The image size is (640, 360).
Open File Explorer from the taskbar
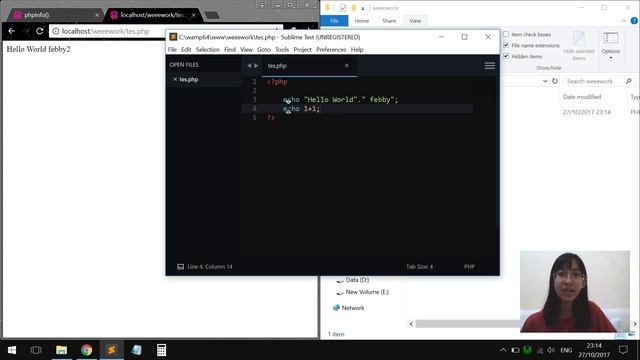[62, 350]
